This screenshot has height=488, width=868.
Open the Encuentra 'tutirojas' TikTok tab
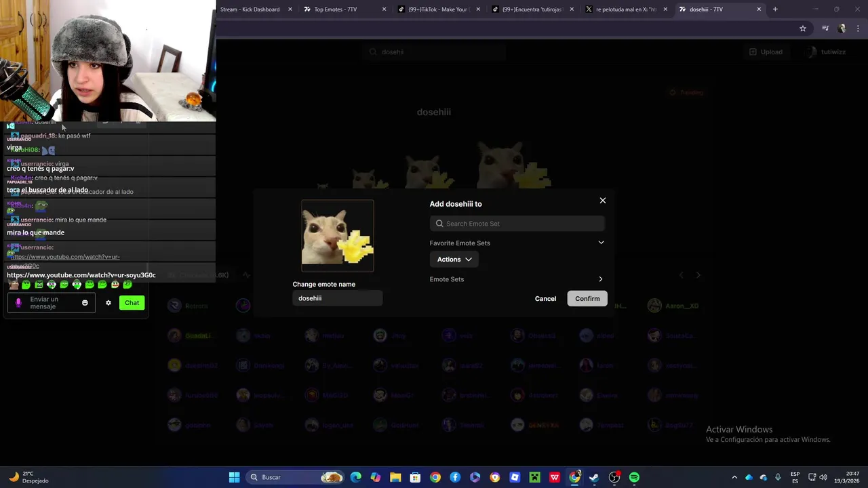tap(532, 9)
